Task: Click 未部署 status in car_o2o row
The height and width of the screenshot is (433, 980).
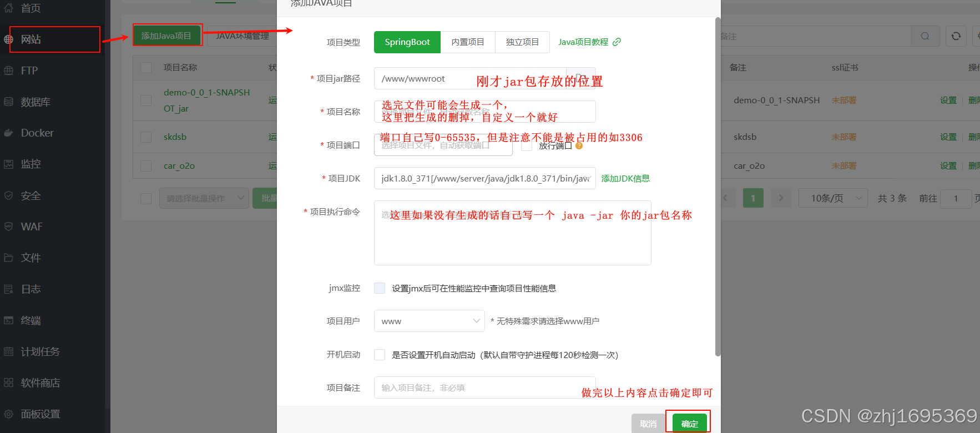Action: pos(843,166)
